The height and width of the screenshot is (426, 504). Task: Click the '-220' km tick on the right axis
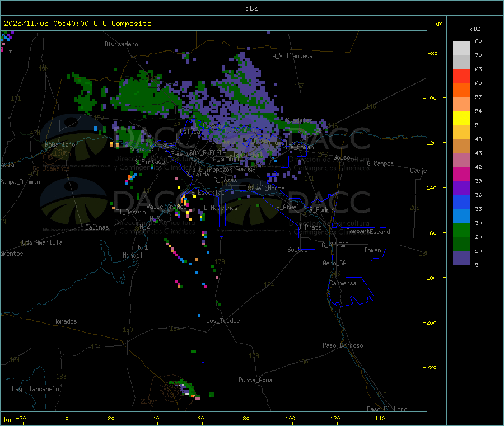pyautogui.click(x=430, y=368)
